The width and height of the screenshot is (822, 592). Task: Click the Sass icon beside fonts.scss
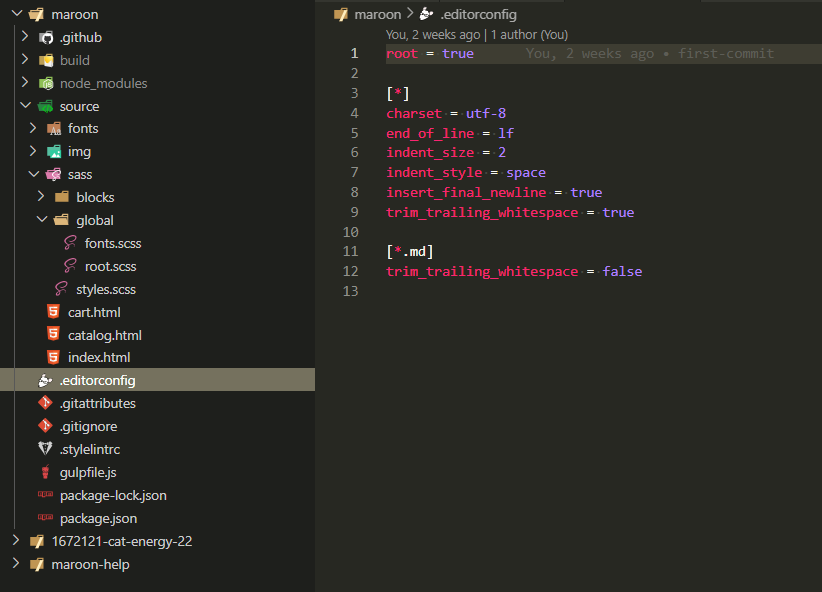70,243
